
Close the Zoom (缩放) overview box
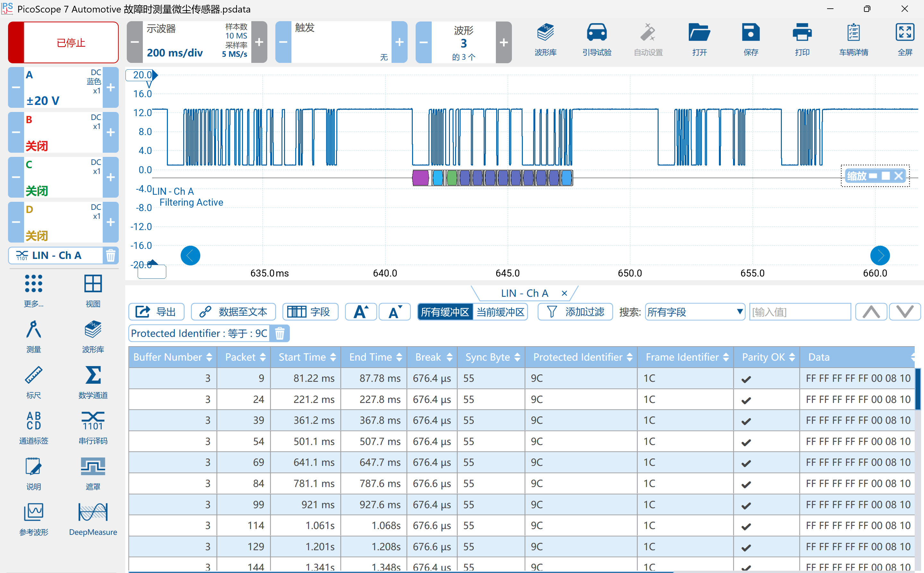(x=898, y=176)
